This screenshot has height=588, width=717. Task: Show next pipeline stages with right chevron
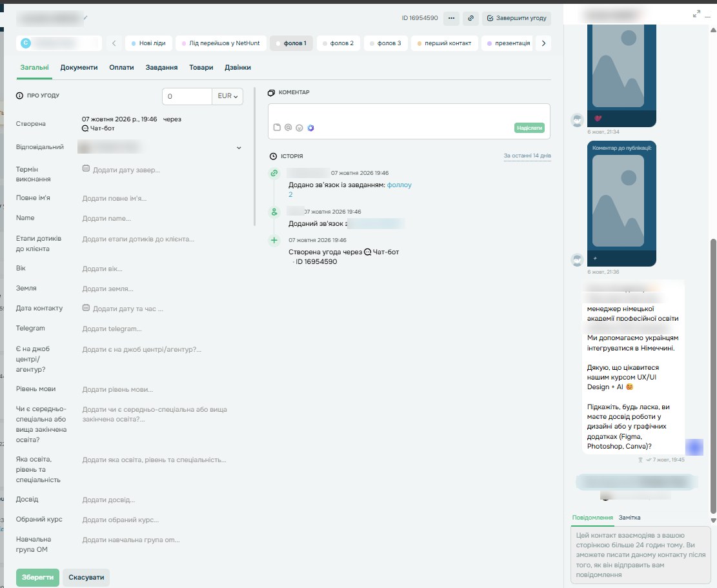543,43
